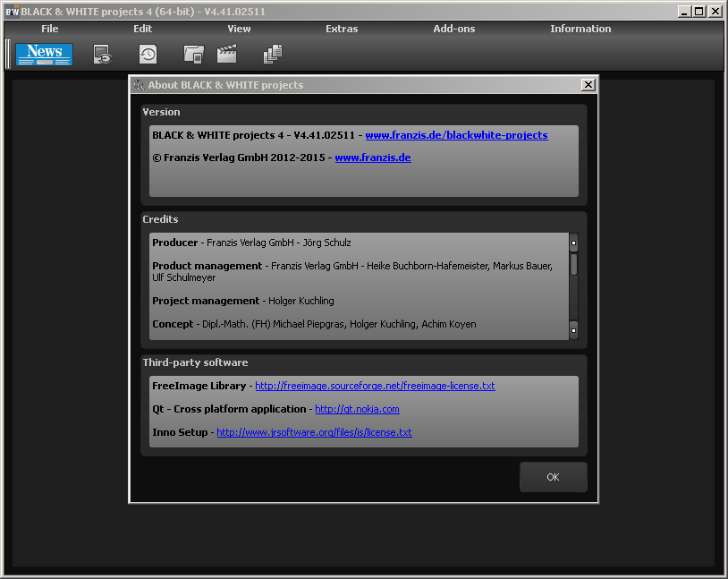Viewport: 728px width, 579px height.
Task: Click the 'Concept' credits line
Action: (314, 324)
